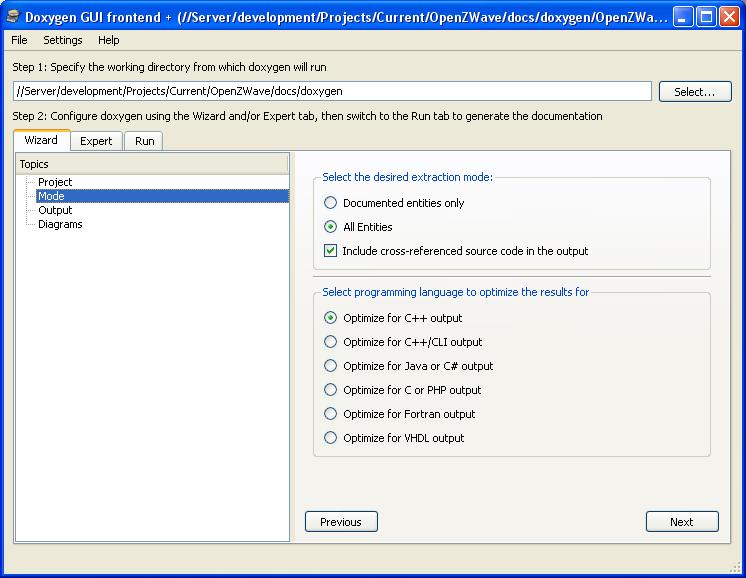
Task: Switch to the Expert tab
Action: point(96,141)
